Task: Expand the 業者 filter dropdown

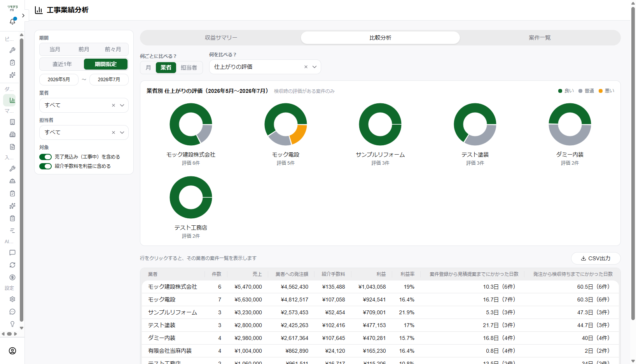Action: (x=122, y=105)
